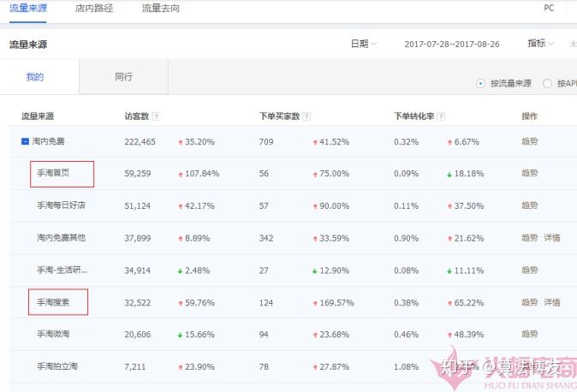The width and height of the screenshot is (577, 392).
Task: Click the download icon beside 指标
Action: click(x=574, y=43)
